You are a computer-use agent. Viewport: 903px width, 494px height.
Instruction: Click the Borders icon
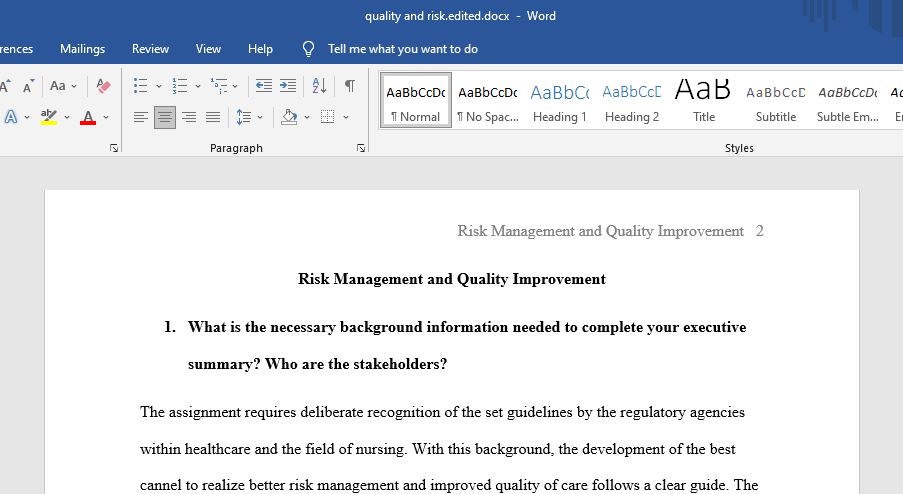point(328,117)
